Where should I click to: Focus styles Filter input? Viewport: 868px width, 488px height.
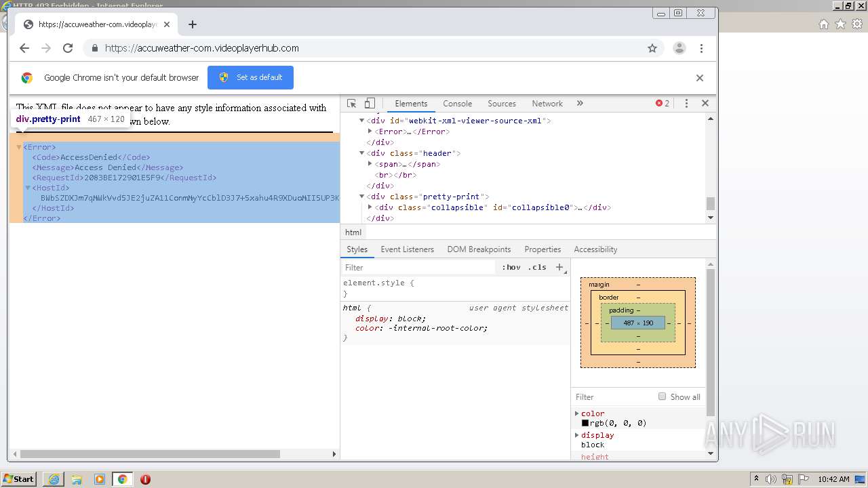pyautogui.click(x=418, y=268)
